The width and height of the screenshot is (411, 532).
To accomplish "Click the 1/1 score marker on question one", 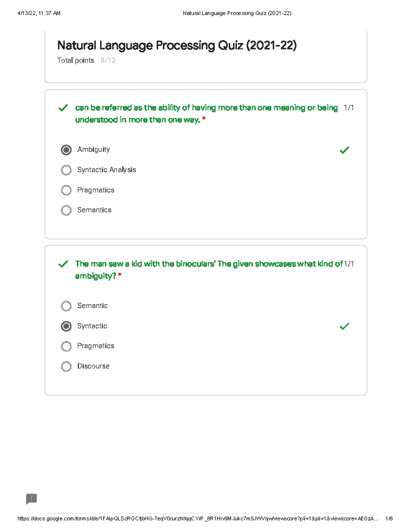I will pyautogui.click(x=349, y=108).
